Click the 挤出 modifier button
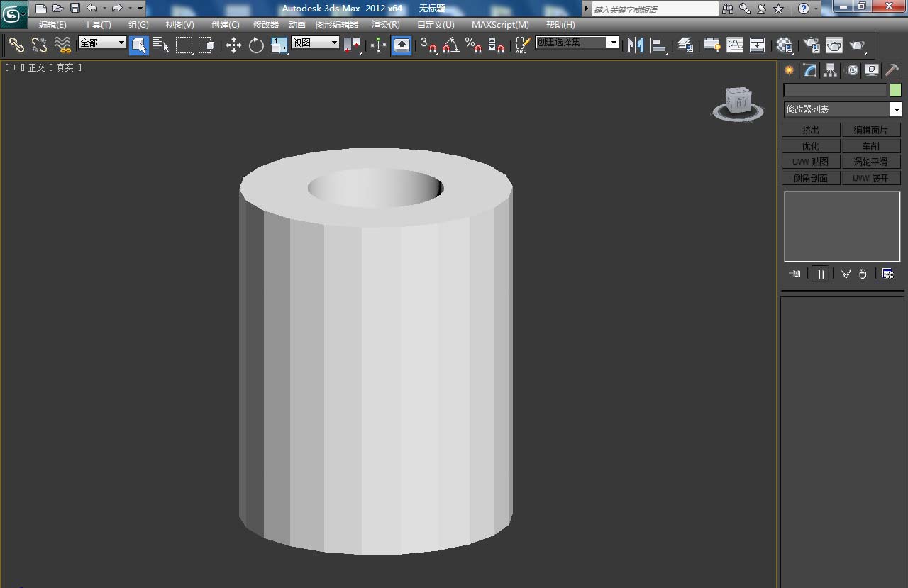 click(811, 130)
